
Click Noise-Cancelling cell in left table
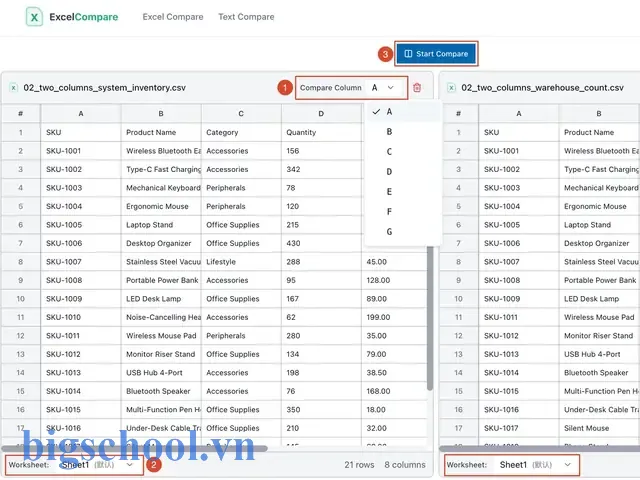click(161, 317)
